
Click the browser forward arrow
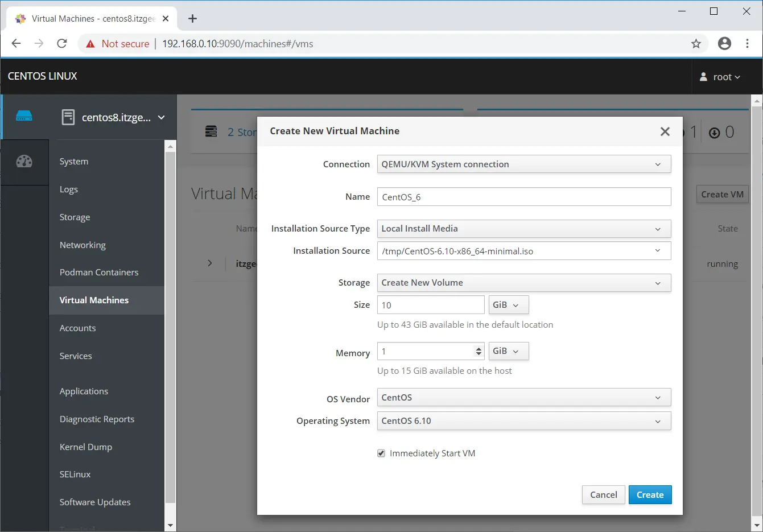pyautogui.click(x=39, y=44)
